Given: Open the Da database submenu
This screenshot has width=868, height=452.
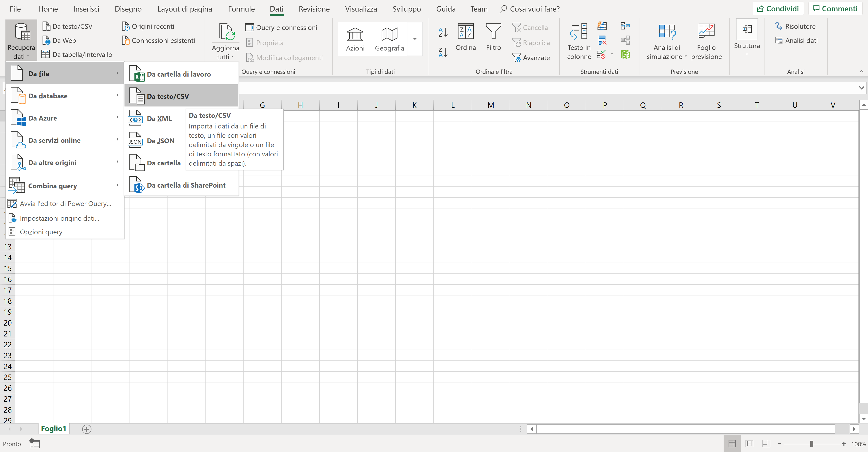Looking at the screenshot, I should (x=65, y=96).
